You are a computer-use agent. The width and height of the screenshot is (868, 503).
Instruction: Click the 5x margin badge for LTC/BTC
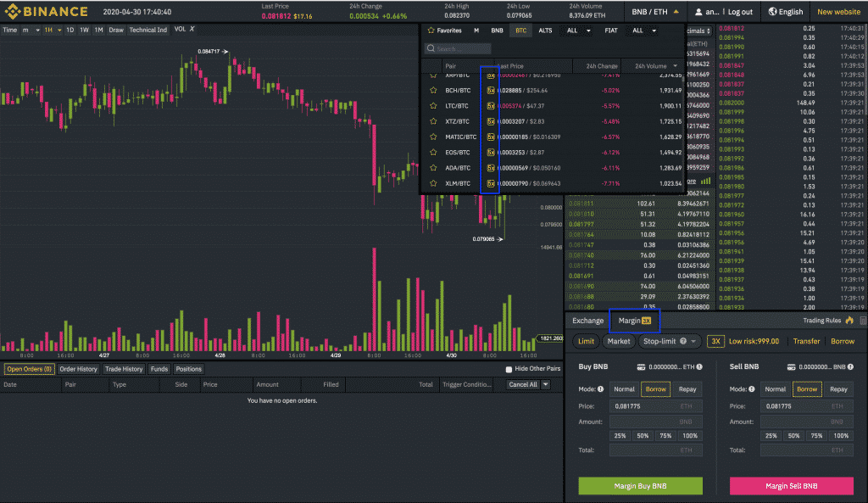(x=491, y=106)
